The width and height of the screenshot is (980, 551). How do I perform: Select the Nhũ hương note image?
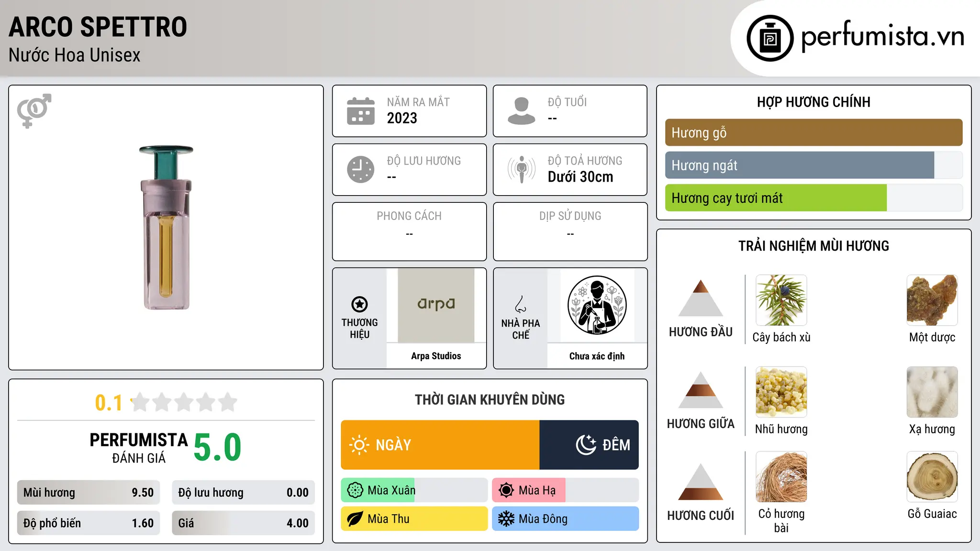click(x=781, y=392)
